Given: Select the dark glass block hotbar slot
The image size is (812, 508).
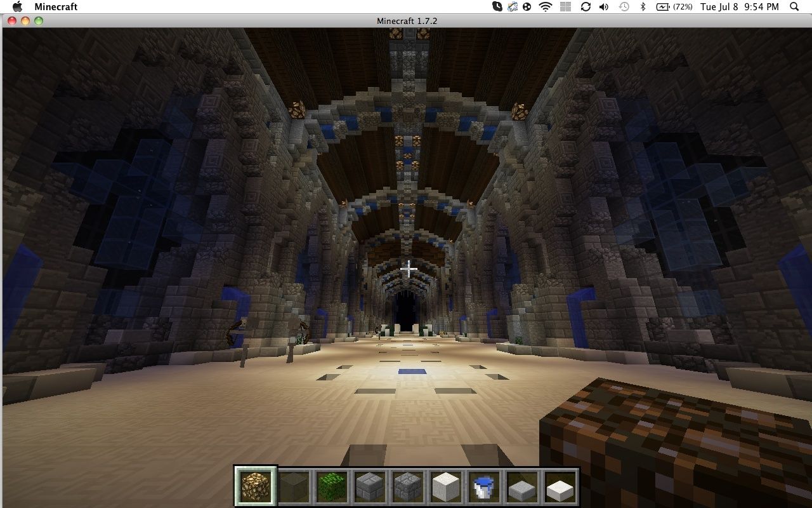Looking at the screenshot, I should click(294, 486).
